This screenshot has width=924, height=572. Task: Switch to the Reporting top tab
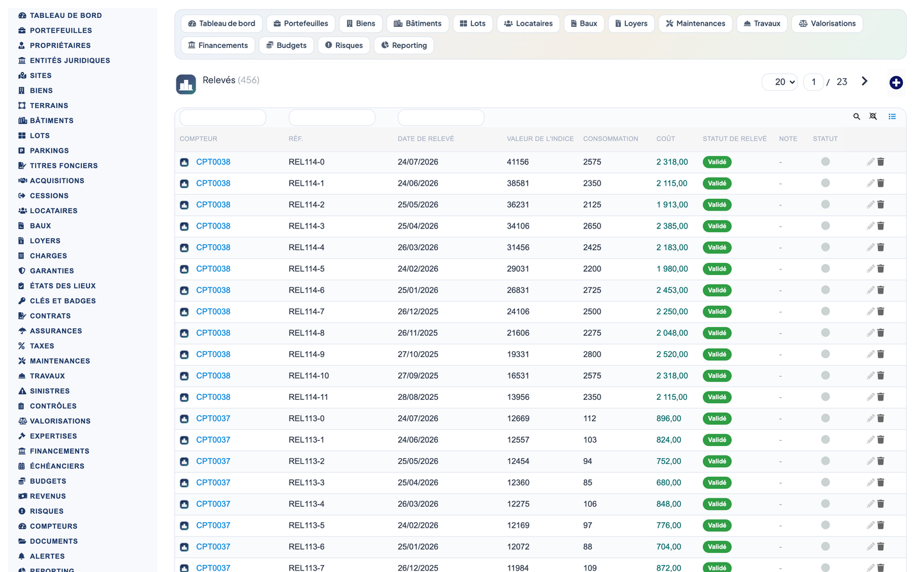(404, 45)
